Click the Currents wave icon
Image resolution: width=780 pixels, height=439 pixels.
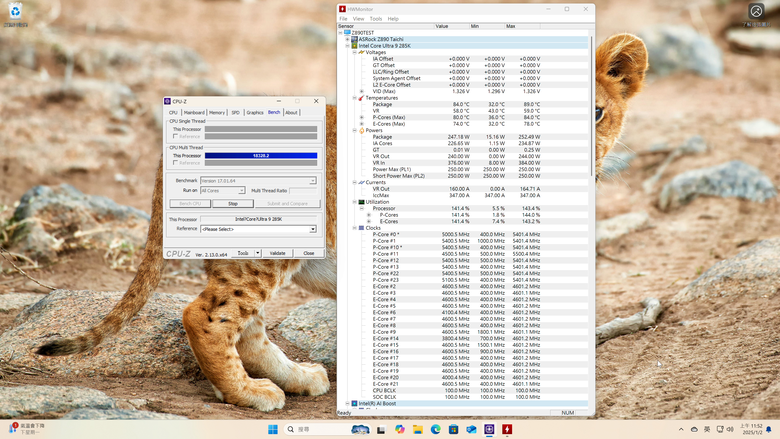(x=361, y=182)
